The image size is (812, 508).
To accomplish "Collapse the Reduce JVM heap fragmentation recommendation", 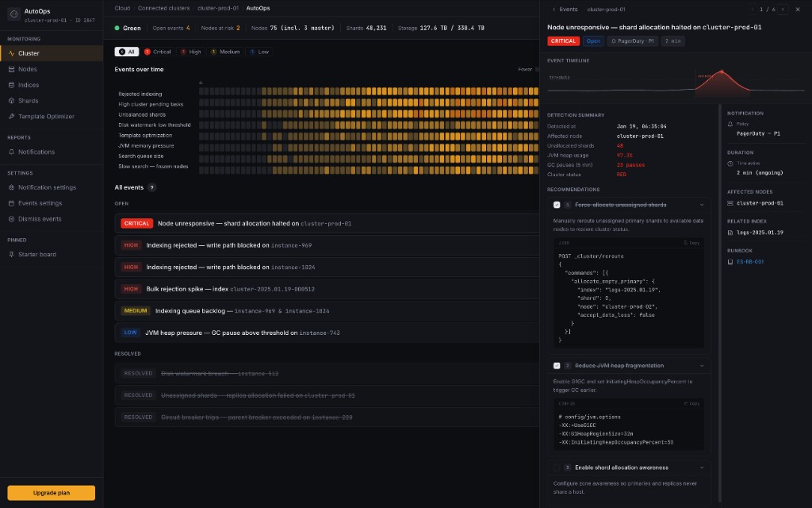I will tap(702, 365).
